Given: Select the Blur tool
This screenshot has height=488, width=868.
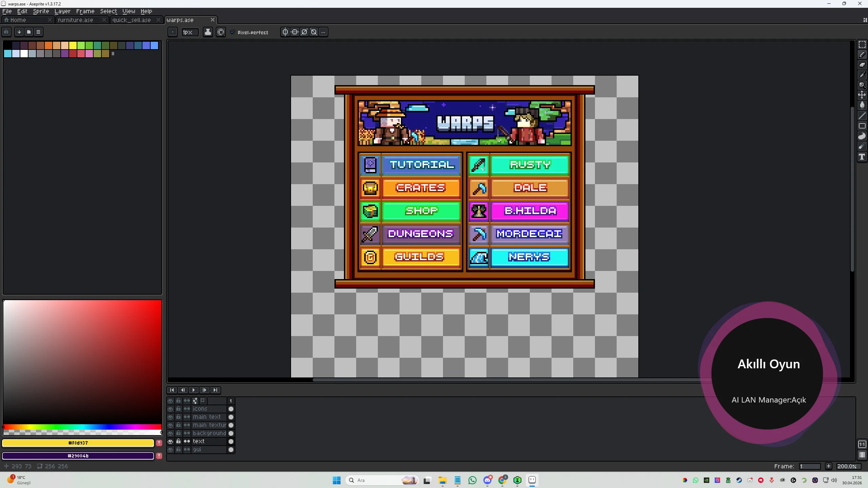Looking at the screenshot, I should tap(862, 147).
